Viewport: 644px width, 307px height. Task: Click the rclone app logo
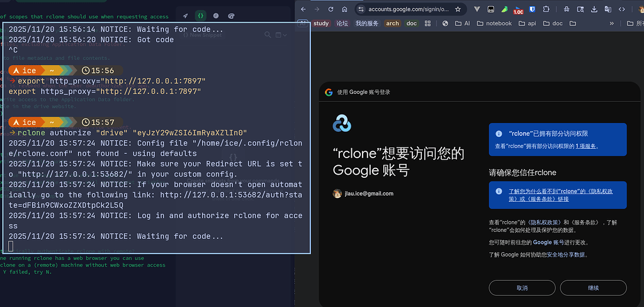[x=342, y=123]
